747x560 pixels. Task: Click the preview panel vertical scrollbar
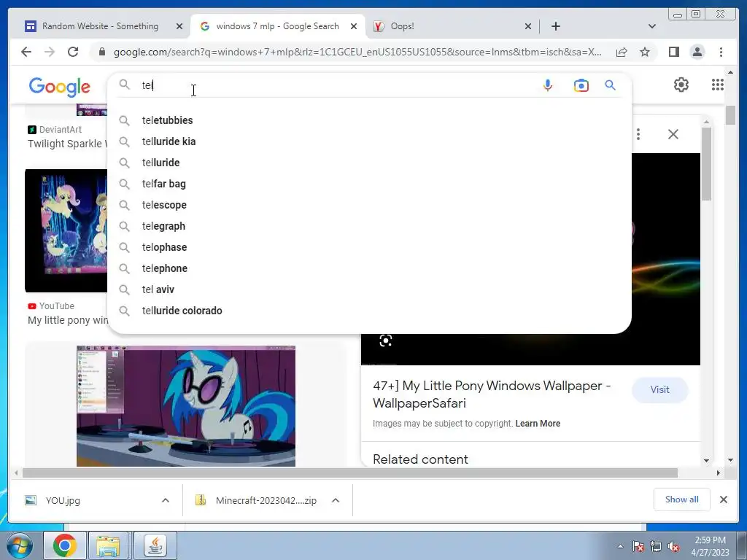pyautogui.click(x=706, y=164)
